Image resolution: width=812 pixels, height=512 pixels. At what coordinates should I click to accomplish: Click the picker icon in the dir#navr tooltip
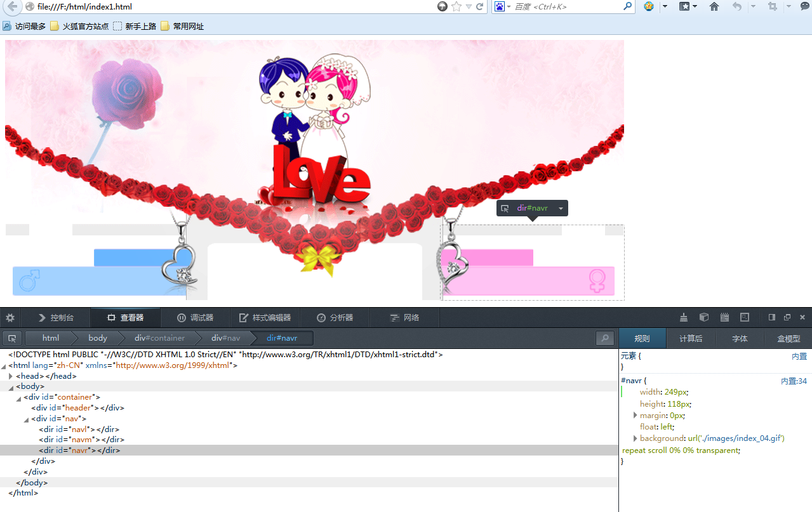tap(505, 208)
